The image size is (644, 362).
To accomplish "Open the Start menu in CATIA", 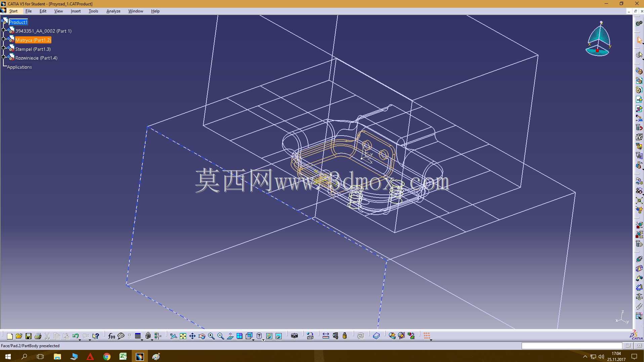I will pos(13,11).
